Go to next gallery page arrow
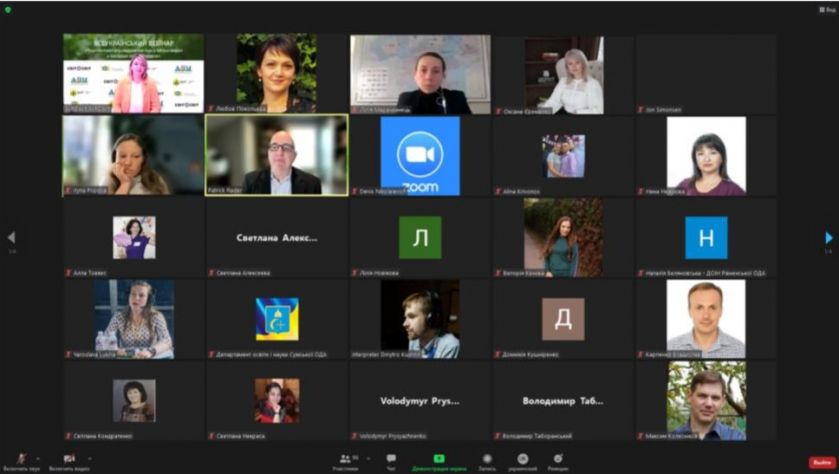The image size is (839, 474). 828,238
